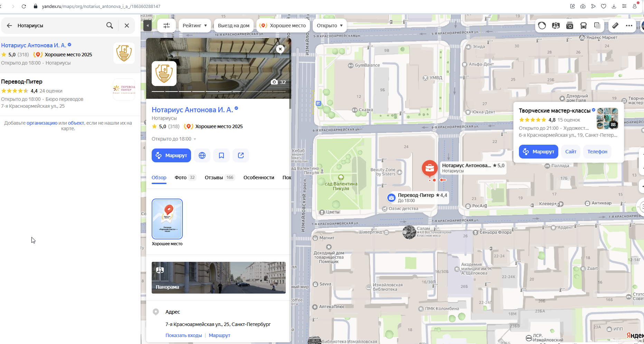Reload the page in browser
Viewport: 644px width, 344px height.
pos(24,6)
